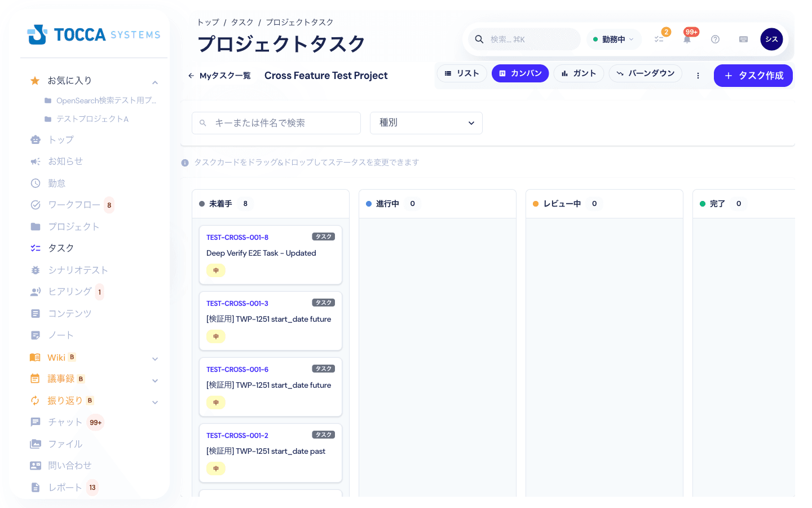Click the チャット 99+ unread badge

point(96,422)
